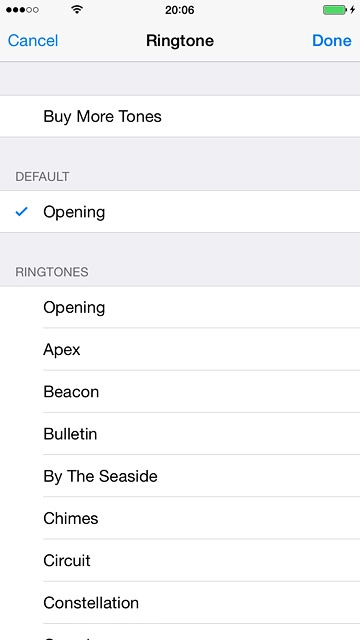Tap the Ringtone title in navigation bar
Image resolution: width=360 pixels, height=640 pixels.
(180, 40)
